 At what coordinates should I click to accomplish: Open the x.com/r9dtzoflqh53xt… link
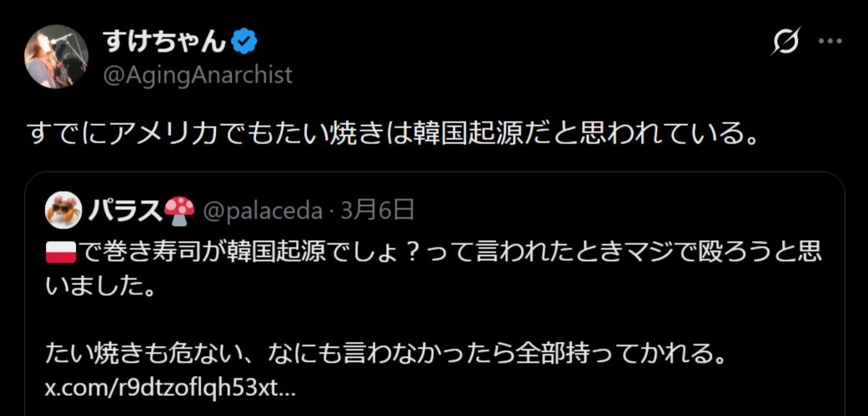pos(170,388)
